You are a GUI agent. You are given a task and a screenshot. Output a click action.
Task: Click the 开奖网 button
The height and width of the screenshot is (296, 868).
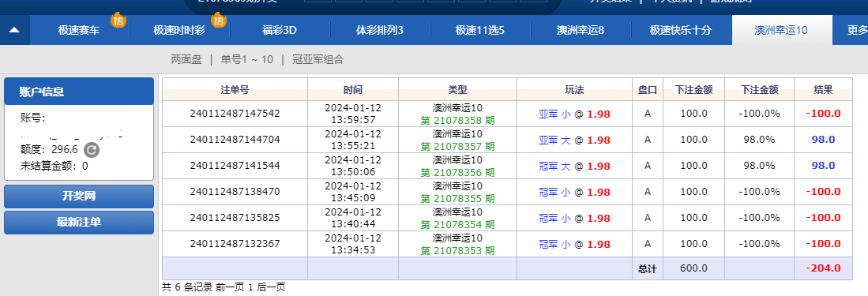[79, 197]
